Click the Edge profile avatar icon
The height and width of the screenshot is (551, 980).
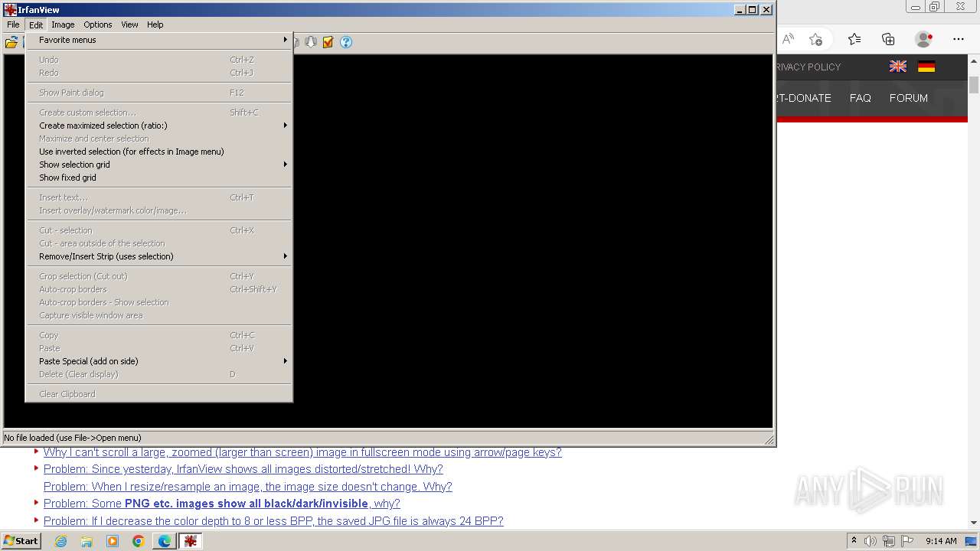(x=924, y=39)
